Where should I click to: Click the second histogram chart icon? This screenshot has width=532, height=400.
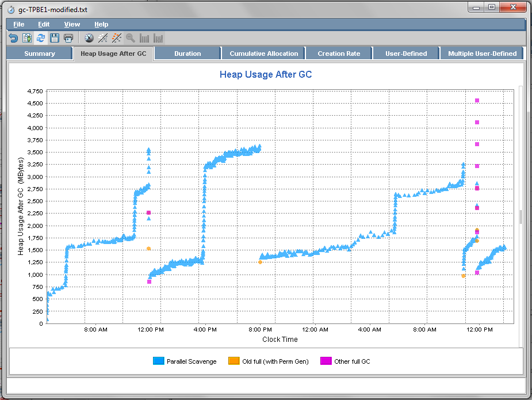click(158, 38)
